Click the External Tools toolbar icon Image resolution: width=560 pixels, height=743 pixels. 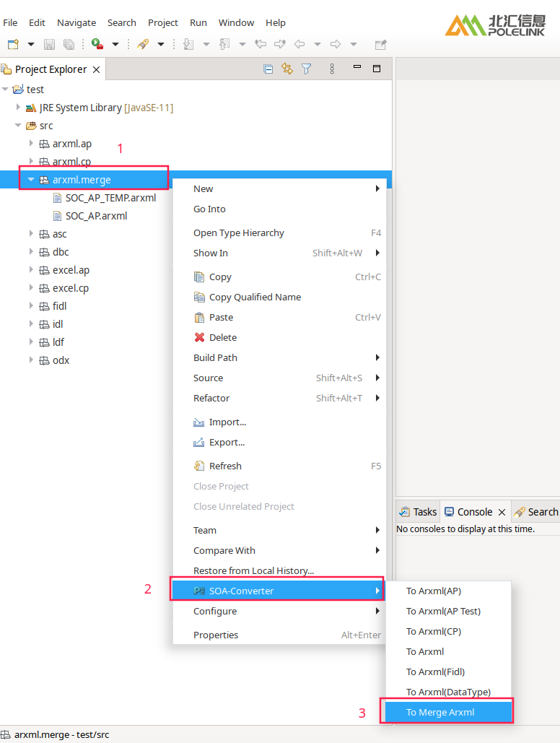coord(143,45)
